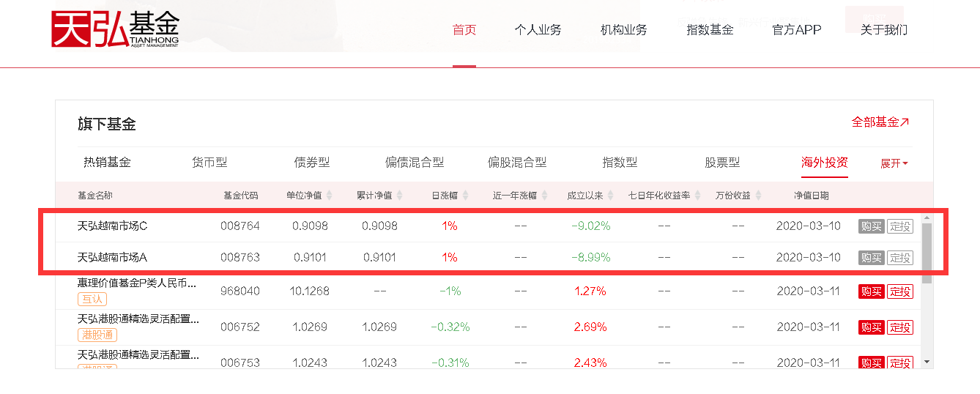Image resolution: width=980 pixels, height=394 pixels.
Task: Click 购买 for 天弘越南市场C
Action: click(872, 226)
